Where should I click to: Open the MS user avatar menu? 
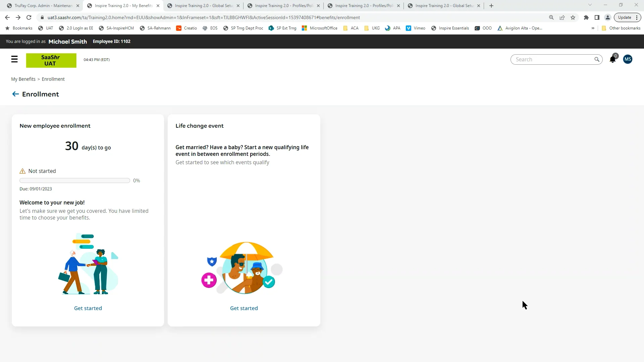pos(628,59)
